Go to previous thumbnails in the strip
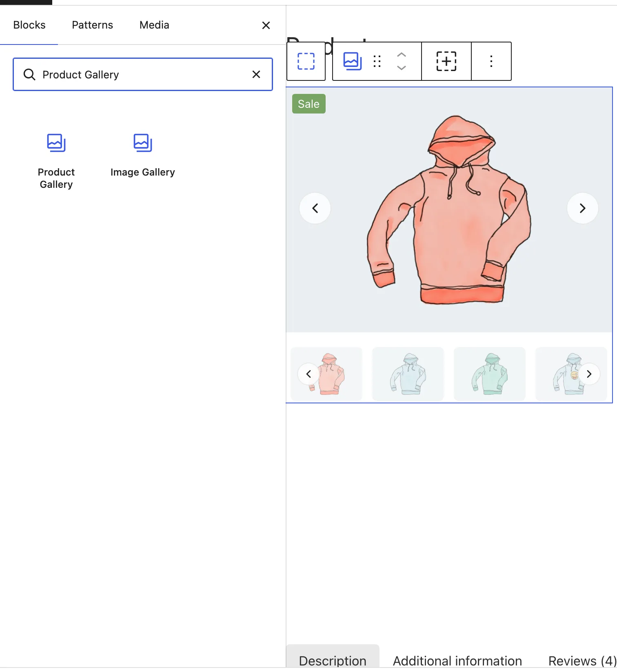The width and height of the screenshot is (617, 672). (308, 374)
